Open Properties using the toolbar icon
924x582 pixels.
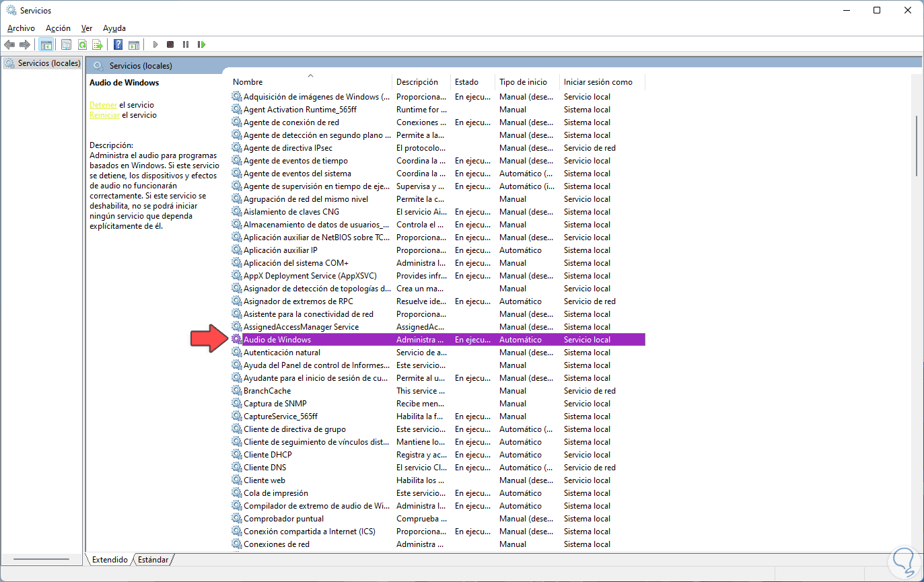66,44
